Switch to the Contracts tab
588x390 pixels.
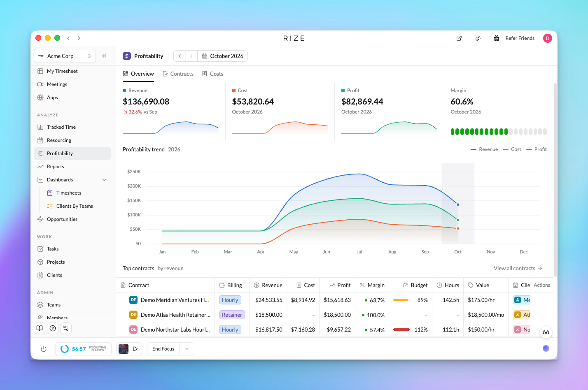(178, 74)
